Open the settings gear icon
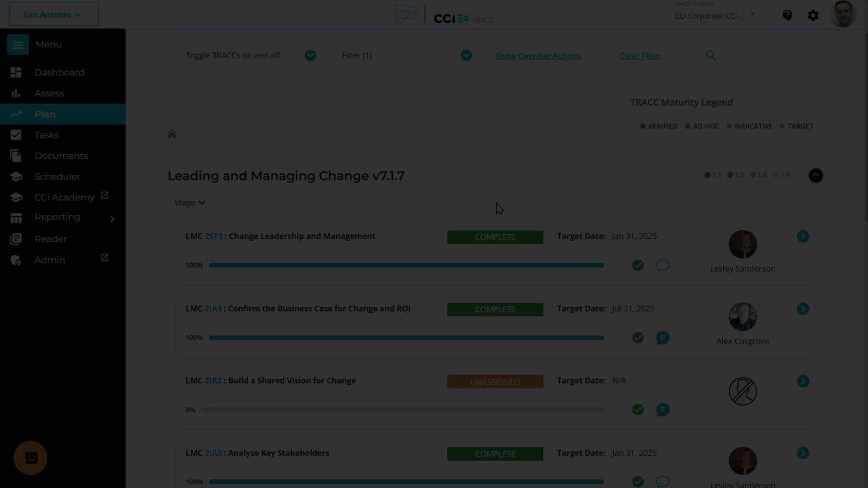 tap(813, 15)
